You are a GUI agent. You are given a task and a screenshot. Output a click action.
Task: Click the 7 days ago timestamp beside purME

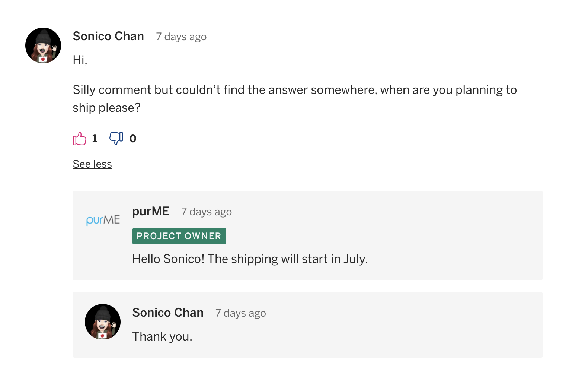click(x=207, y=212)
